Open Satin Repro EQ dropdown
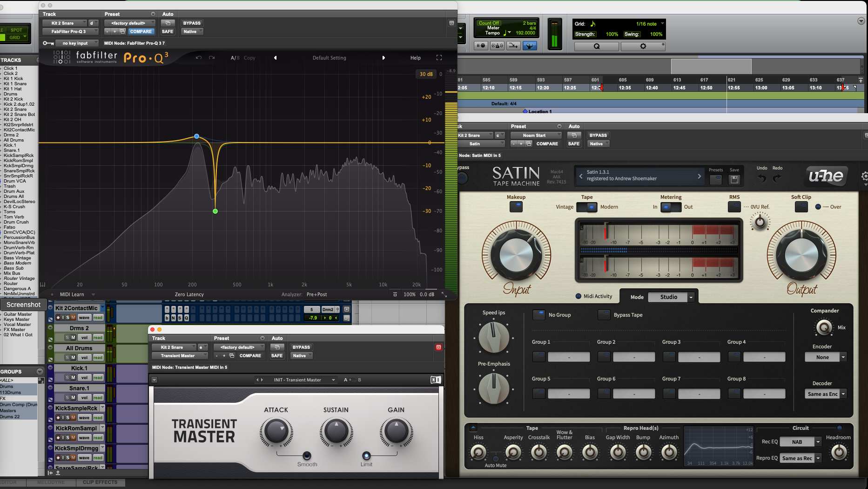The width and height of the screenshot is (868, 489). (x=801, y=458)
